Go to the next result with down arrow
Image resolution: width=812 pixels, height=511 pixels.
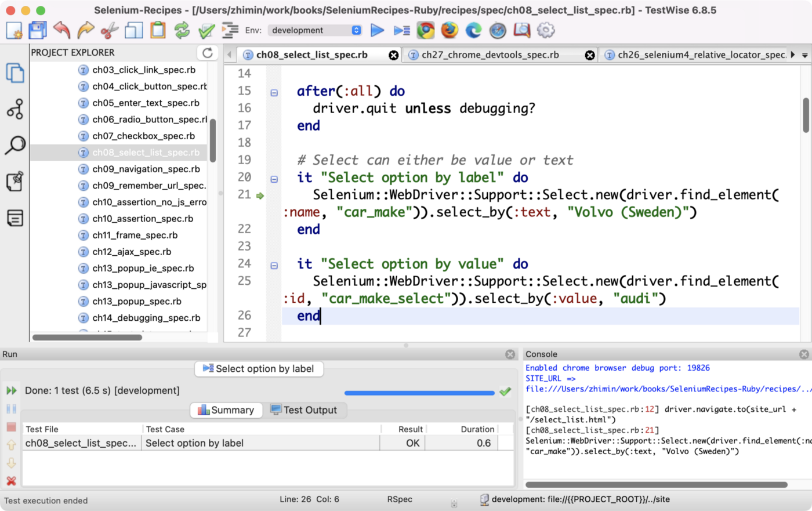click(x=11, y=463)
